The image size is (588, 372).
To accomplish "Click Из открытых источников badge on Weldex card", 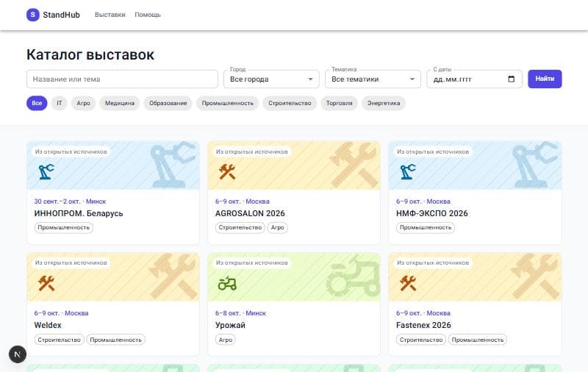I will coord(71,263).
